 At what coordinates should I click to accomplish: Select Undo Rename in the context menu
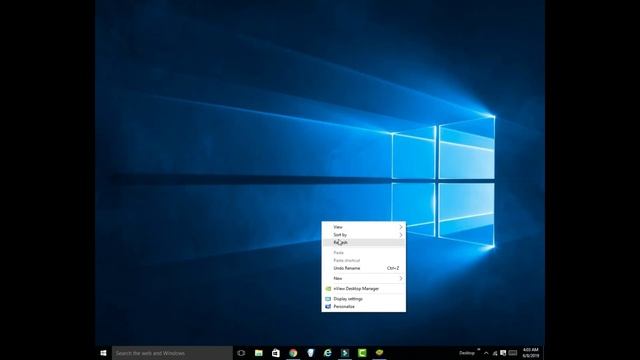pos(364,268)
